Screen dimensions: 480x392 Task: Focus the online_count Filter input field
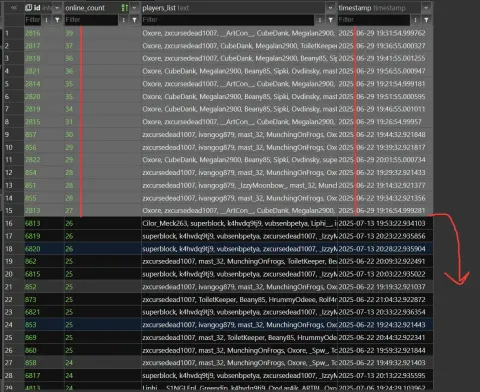(91, 20)
